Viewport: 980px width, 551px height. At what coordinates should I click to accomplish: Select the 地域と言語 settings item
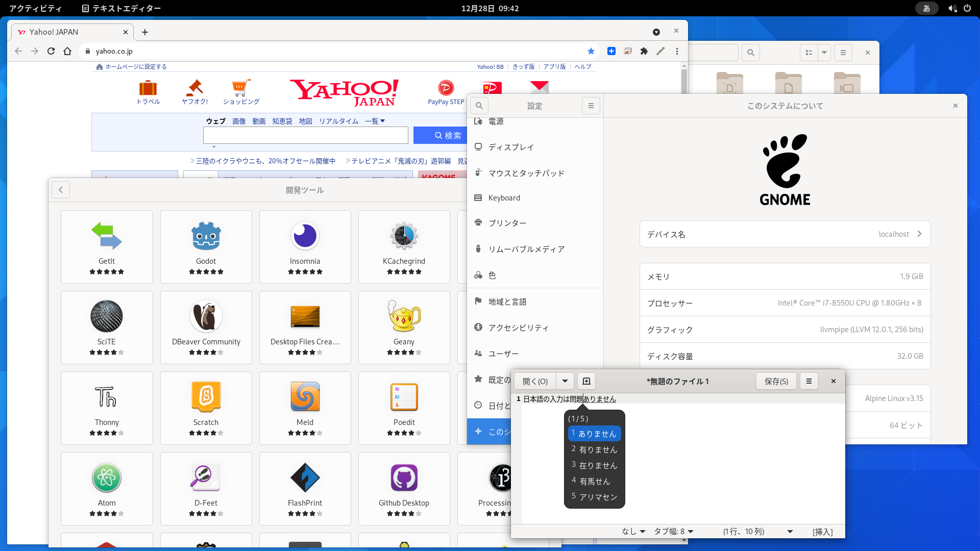coord(535,302)
